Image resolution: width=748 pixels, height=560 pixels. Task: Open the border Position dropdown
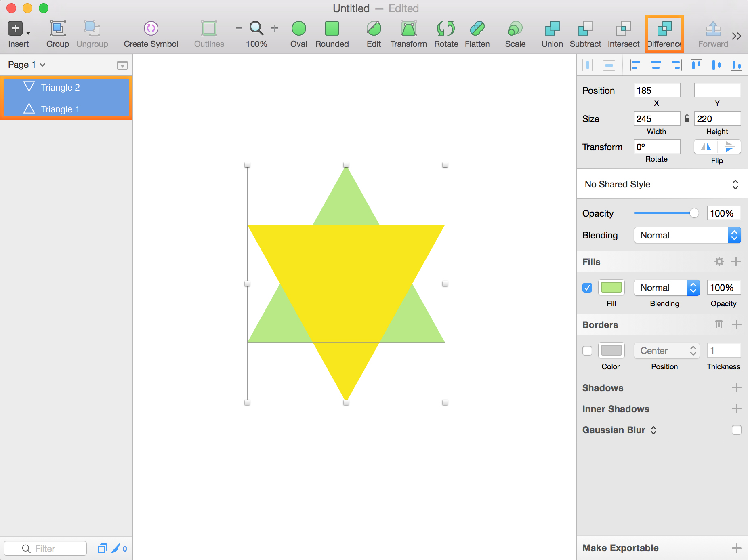tap(667, 351)
